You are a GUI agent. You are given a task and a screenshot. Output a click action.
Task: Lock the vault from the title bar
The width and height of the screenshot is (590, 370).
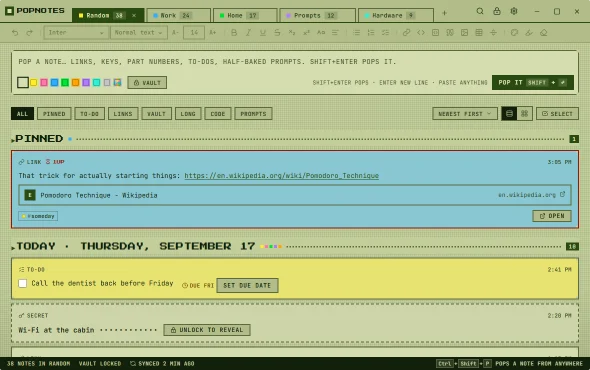pyautogui.click(x=497, y=11)
